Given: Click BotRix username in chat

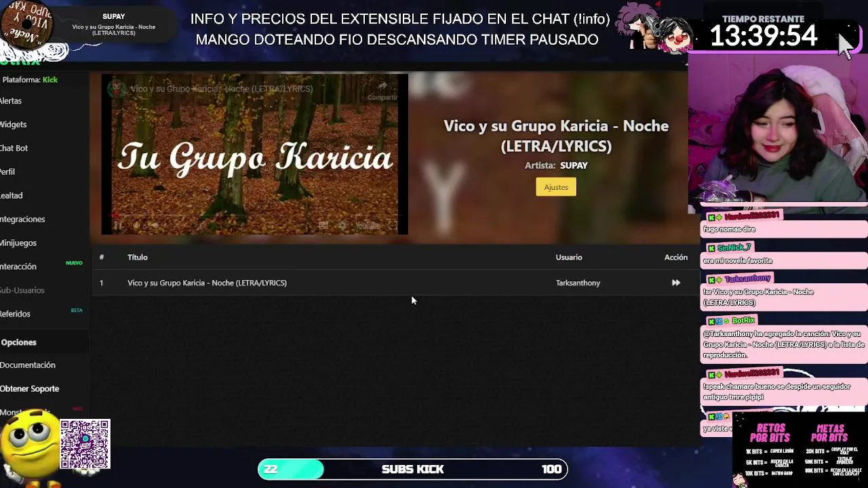Looking at the screenshot, I should tap(743, 321).
